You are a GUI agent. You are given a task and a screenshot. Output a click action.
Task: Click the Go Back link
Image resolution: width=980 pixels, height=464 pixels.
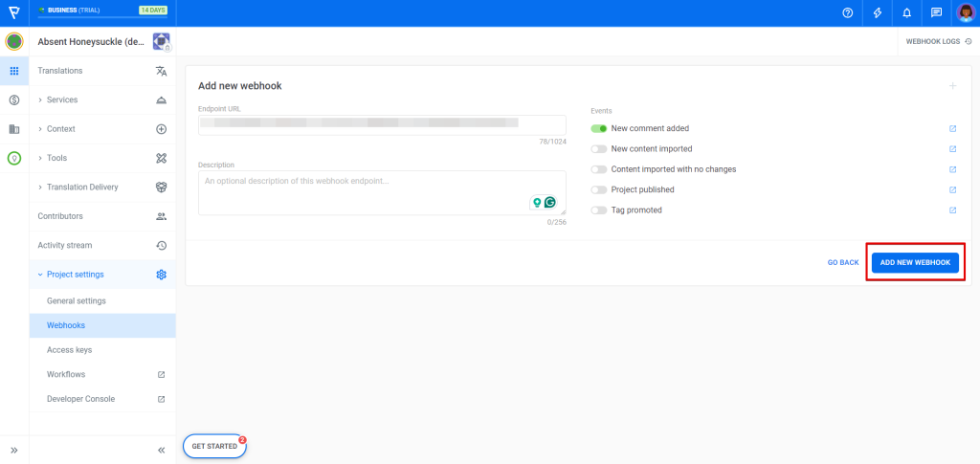842,262
